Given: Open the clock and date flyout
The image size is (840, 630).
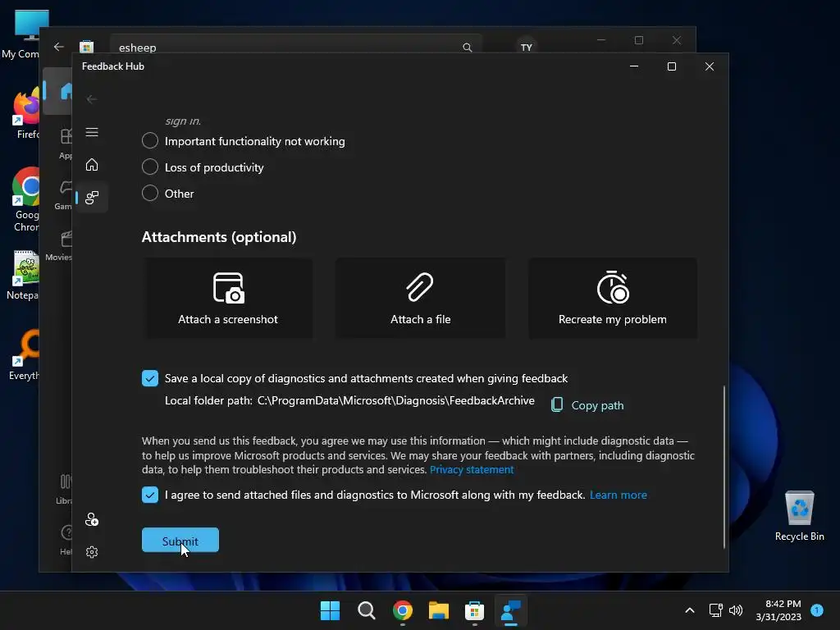Looking at the screenshot, I should [778, 610].
